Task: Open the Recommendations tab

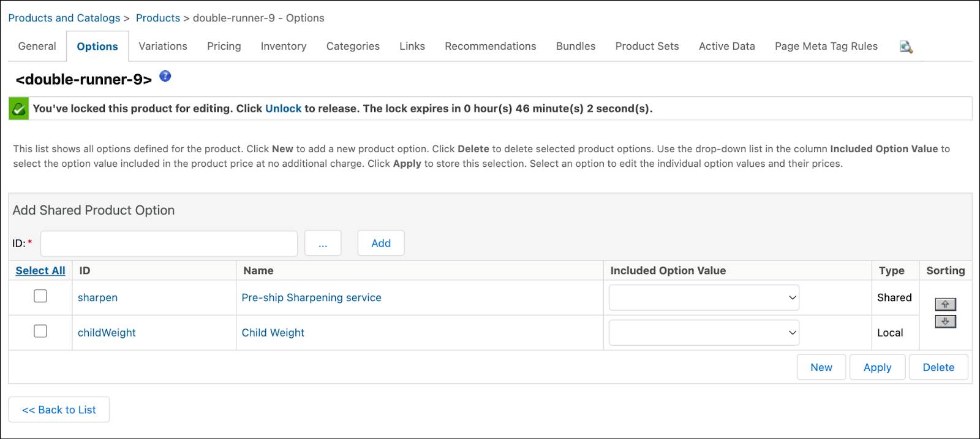Action: pos(491,46)
